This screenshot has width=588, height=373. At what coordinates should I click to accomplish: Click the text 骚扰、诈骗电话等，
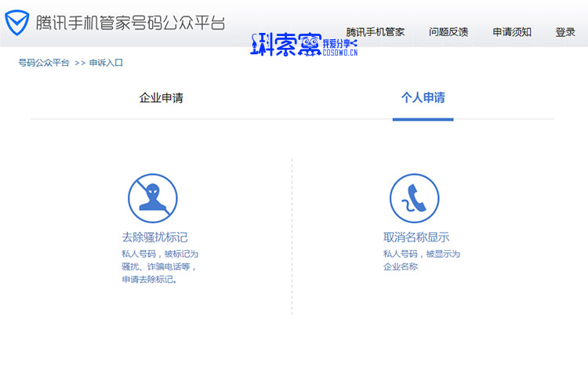point(159,266)
